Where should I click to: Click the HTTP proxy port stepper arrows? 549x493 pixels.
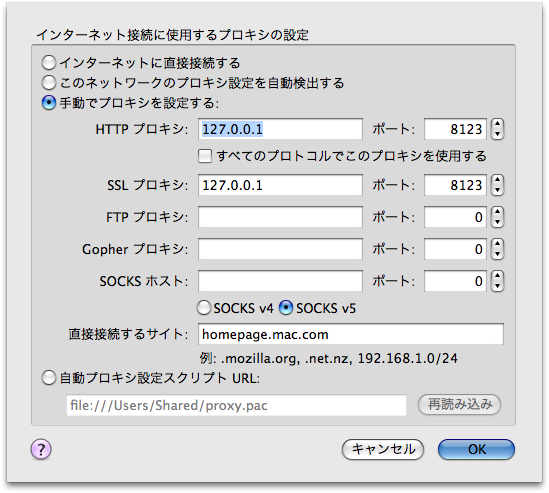click(x=498, y=129)
